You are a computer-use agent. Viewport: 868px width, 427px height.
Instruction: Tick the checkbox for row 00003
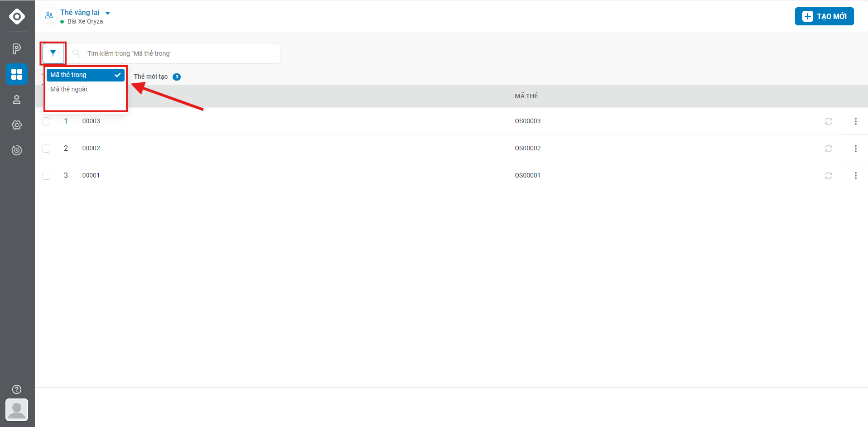46,121
